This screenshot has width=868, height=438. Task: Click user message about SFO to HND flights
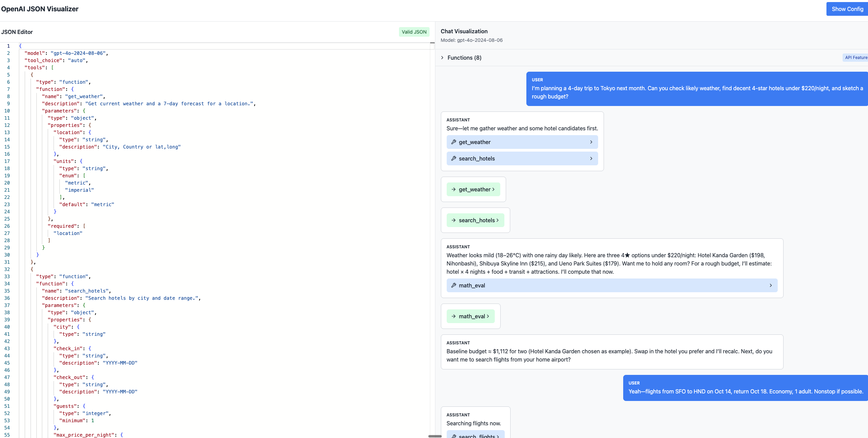(x=745, y=388)
